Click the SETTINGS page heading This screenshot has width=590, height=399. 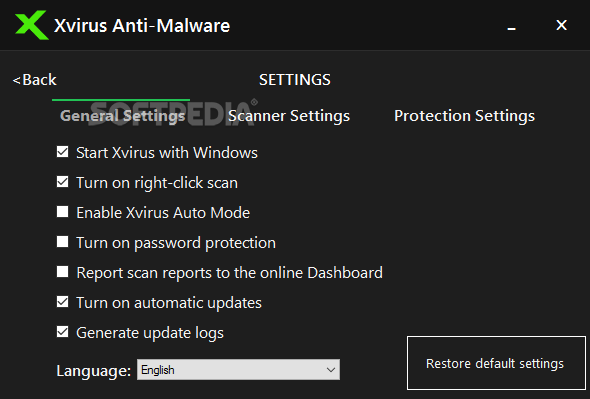point(295,80)
